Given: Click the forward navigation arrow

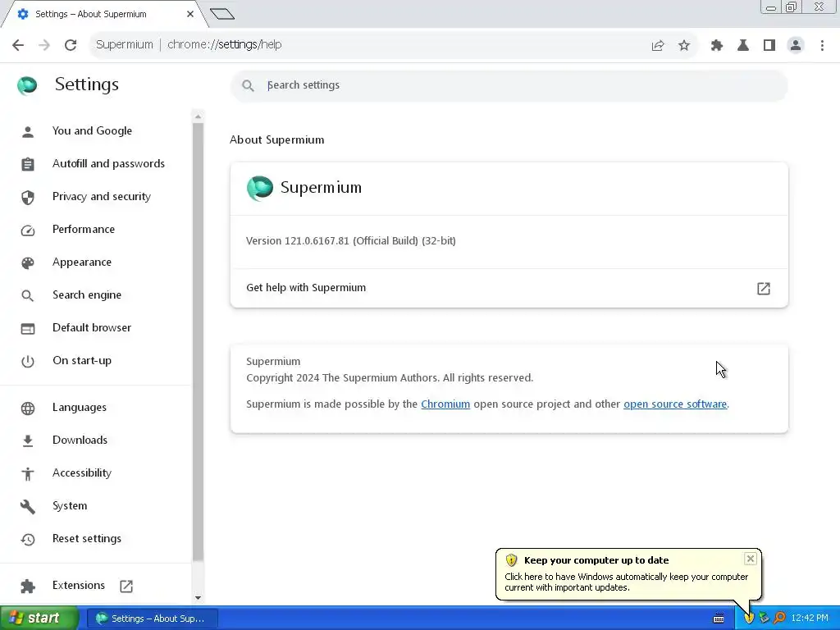Looking at the screenshot, I should point(44,45).
